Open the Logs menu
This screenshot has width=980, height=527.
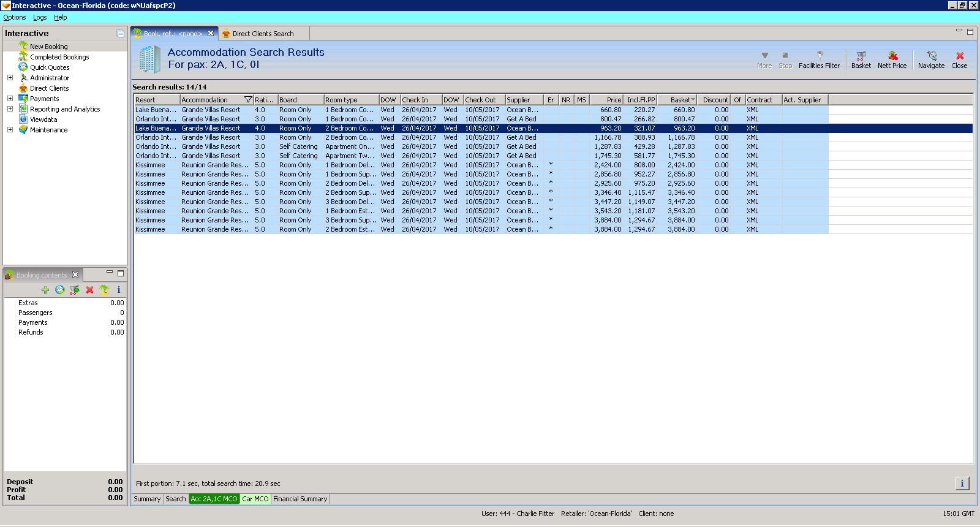40,17
